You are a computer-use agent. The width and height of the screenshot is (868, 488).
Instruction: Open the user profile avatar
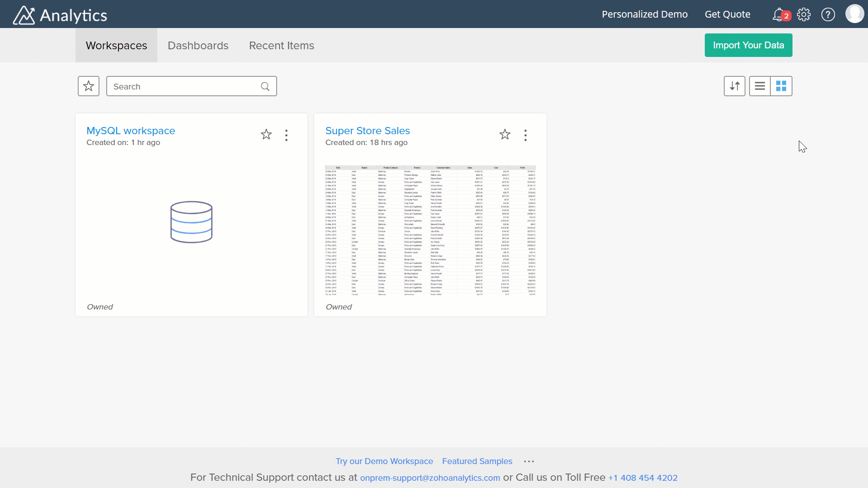[854, 14]
